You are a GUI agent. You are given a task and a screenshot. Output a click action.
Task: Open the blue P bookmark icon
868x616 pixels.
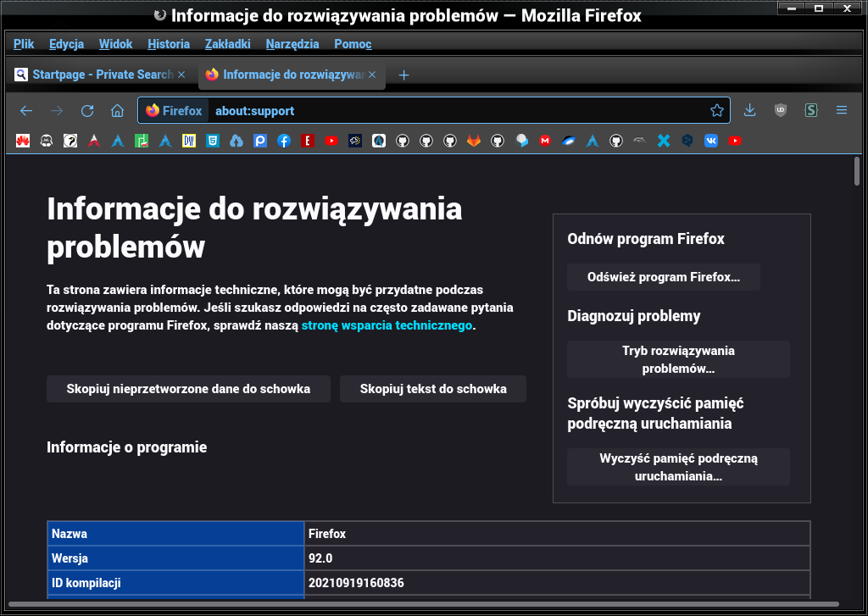click(x=260, y=142)
